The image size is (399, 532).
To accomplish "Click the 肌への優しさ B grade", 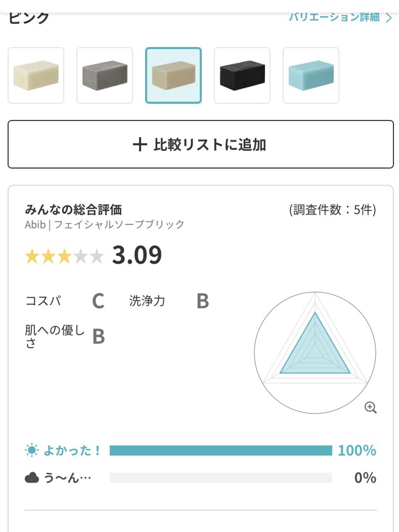I will pos(98,337).
